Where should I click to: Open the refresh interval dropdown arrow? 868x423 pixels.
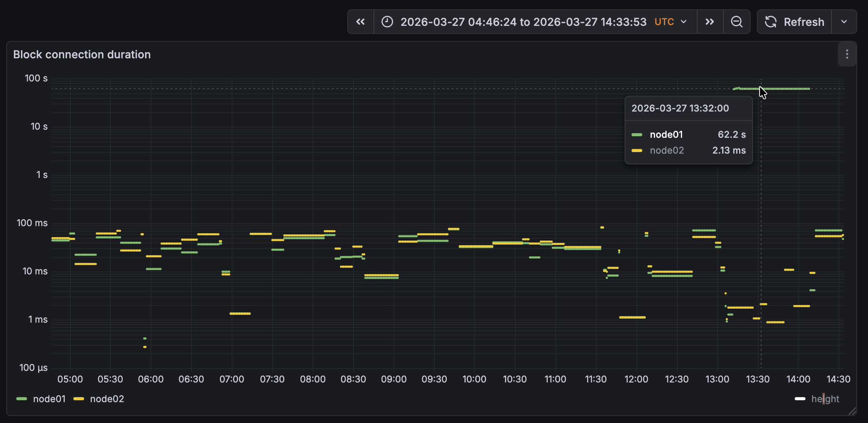[844, 22]
